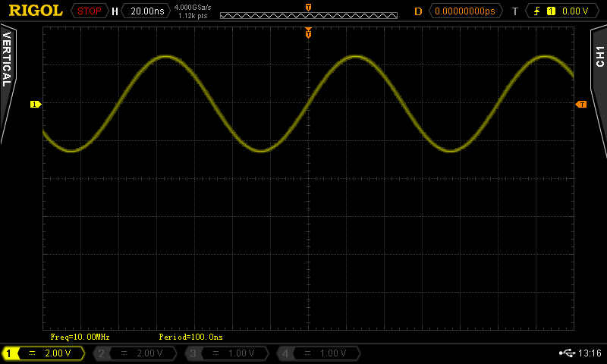Click the Freq=10.00MHz measurement
The height and width of the screenshot is (364, 607).
[80, 337]
